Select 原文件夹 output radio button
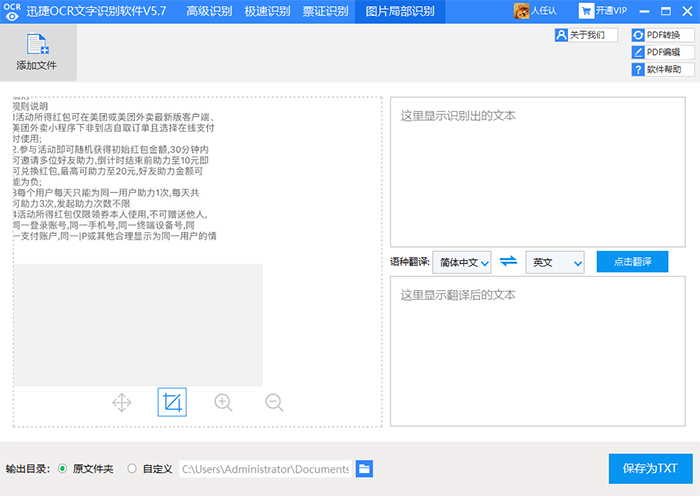The height and width of the screenshot is (496, 700). [62, 469]
